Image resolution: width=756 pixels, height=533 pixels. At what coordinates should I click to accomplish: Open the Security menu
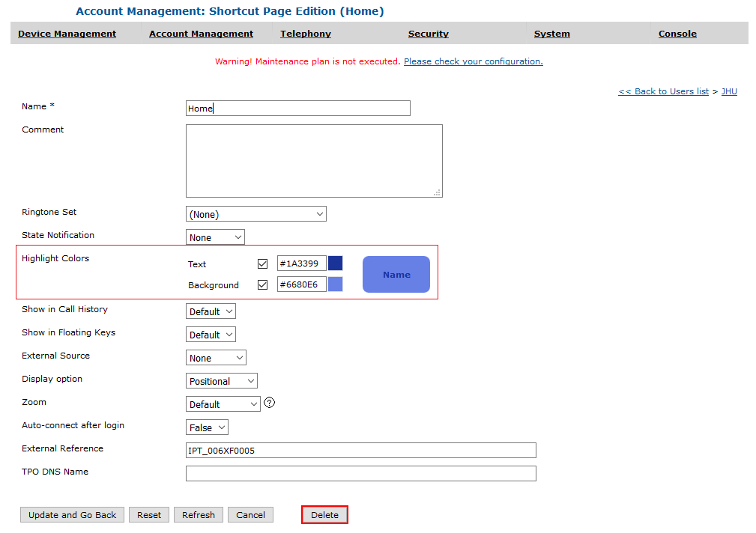point(428,34)
